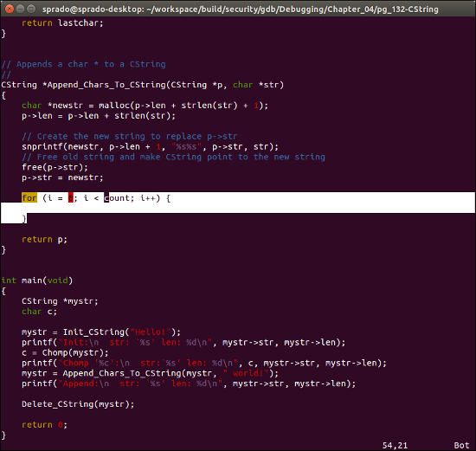The height and width of the screenshot is (451, 476).
Task: Click the '// Create the new string' comment
Action: coord(129,137)
